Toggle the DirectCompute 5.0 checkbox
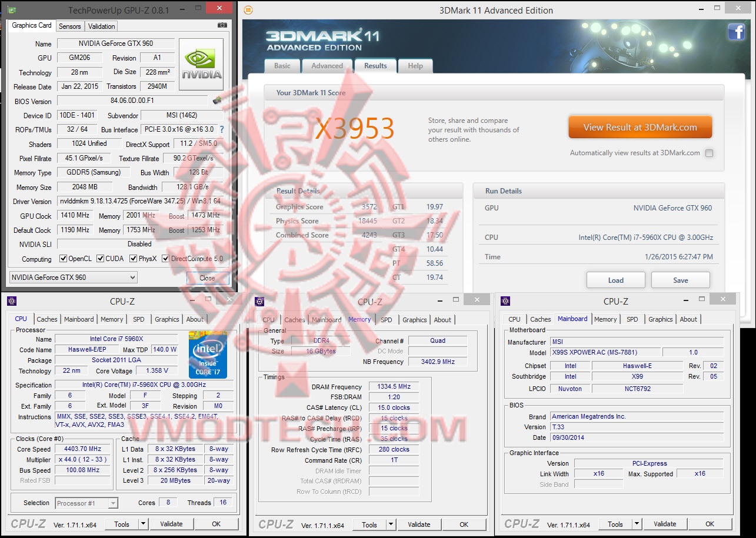Image resolution: width=756 pixels, height=538 pixels. pyautogui.click(x=166, y=259)
